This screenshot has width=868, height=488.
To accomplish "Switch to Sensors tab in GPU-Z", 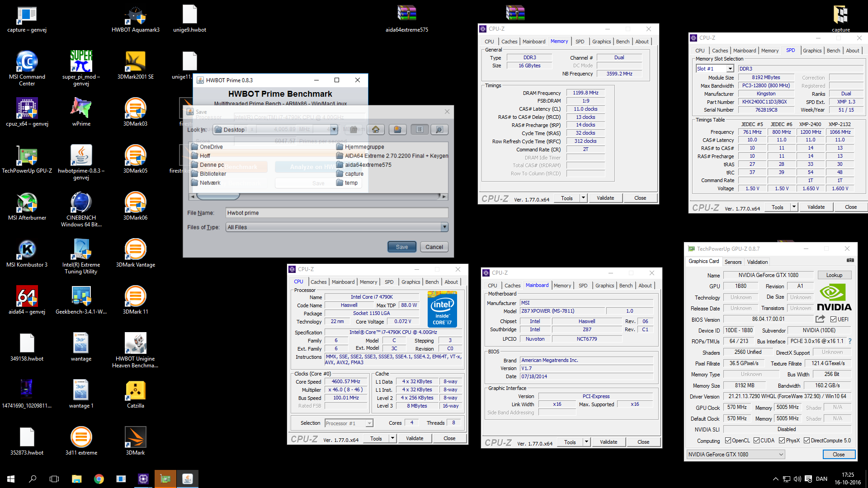I will pyautogui.click(x=733, y=262).
